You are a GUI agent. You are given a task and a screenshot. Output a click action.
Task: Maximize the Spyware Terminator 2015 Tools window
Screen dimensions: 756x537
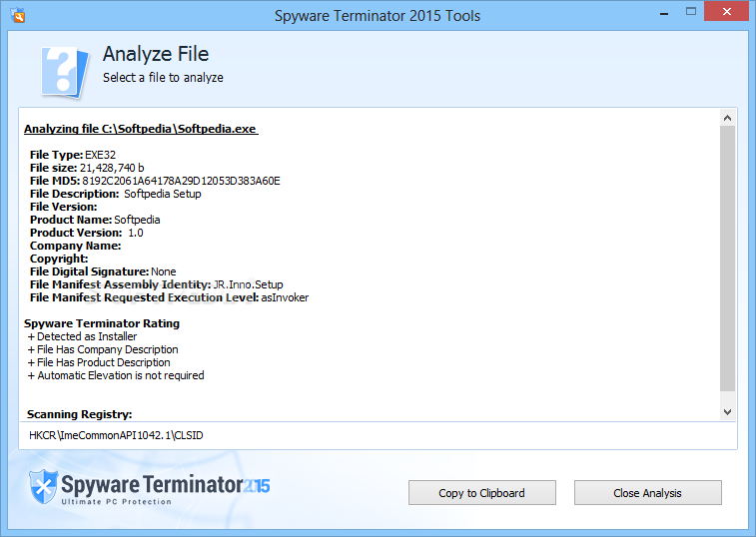[691, 12]
